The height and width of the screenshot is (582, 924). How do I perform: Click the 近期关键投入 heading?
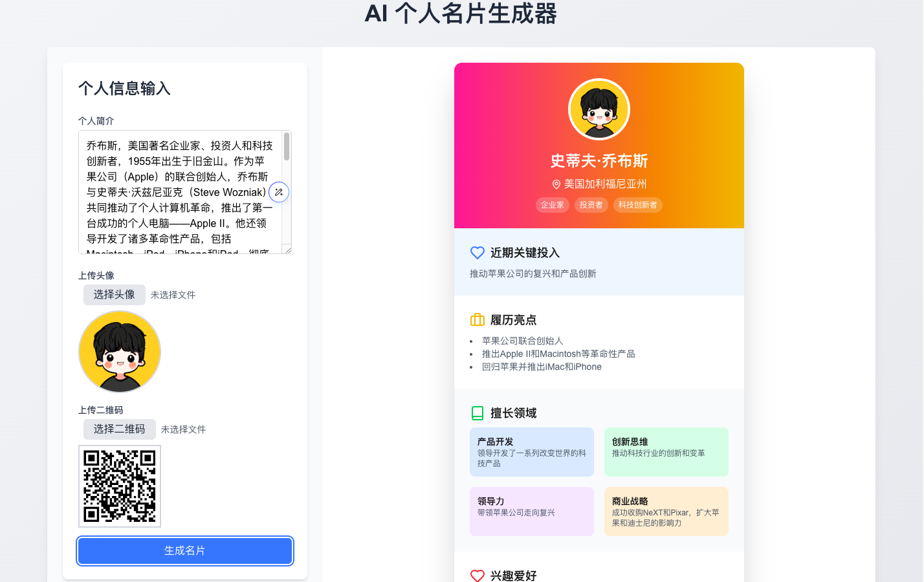pyautogui.click(x=525, y=253)
